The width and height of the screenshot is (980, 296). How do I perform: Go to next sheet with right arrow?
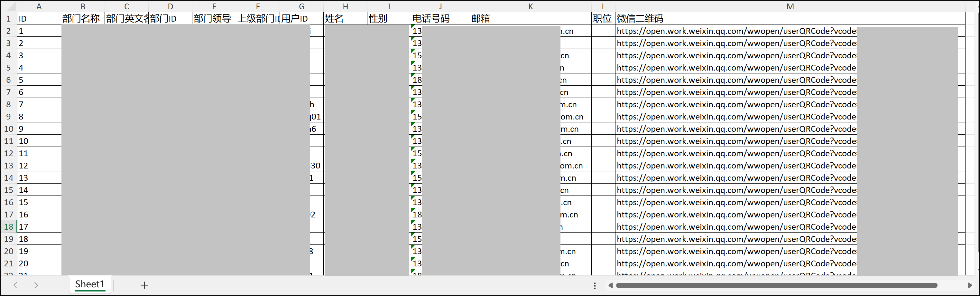click(x=36, y=285)
